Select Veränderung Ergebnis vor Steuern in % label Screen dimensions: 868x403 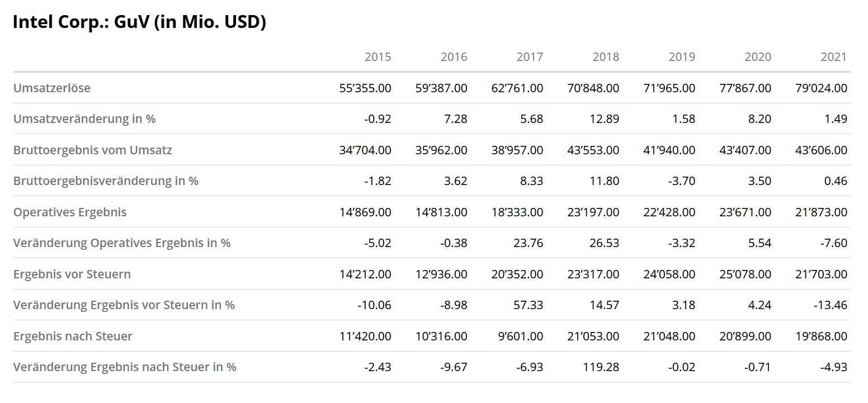click(124, 305)
